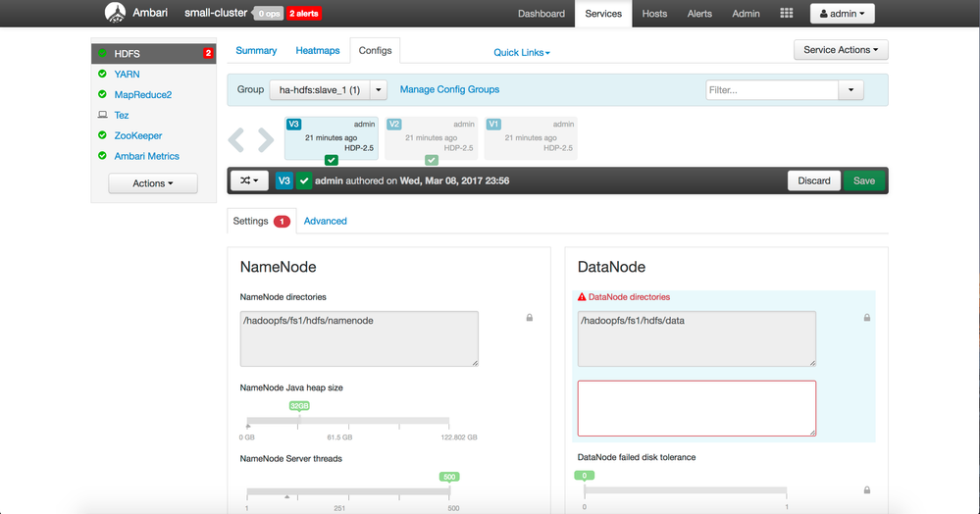The image size is (980, 514).
Task: Switch to the Advanced tab
Action: click(x=325, y=221)
